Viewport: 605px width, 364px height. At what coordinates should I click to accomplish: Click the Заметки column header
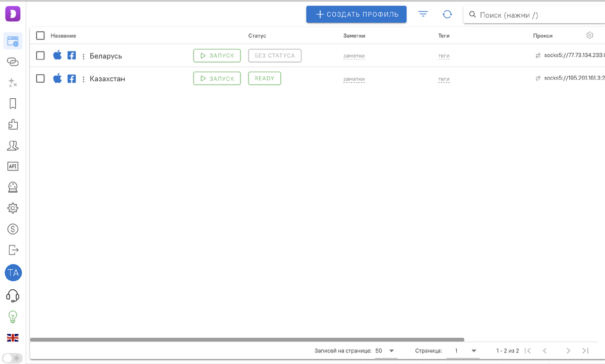(354, 36)
